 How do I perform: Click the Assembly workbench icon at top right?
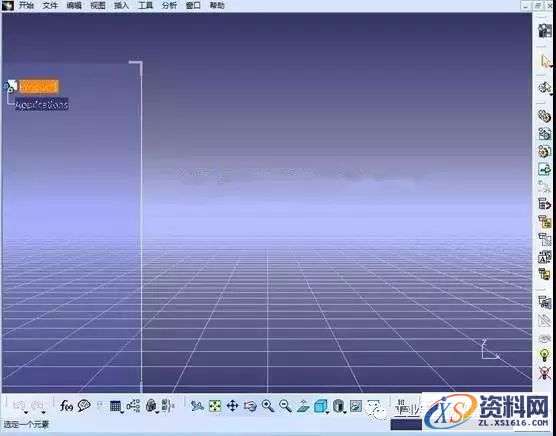[545, 30]
